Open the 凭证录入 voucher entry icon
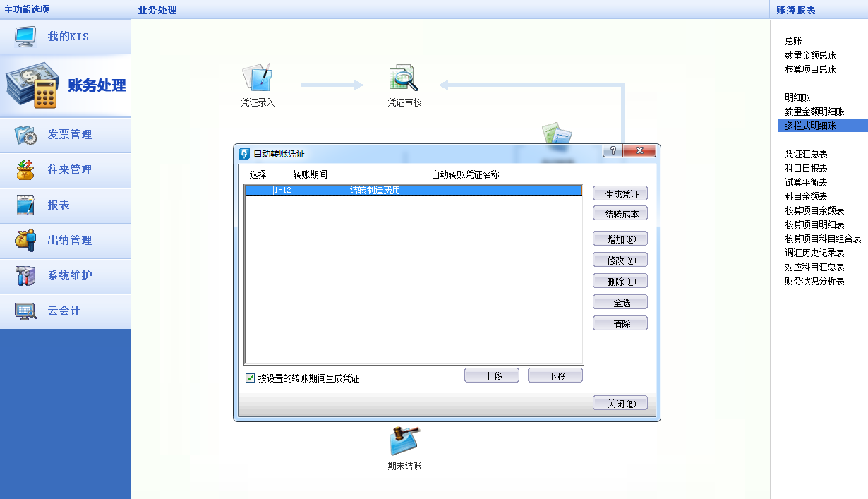This screenshot has width=868, height=499. [x=257, y=79]
